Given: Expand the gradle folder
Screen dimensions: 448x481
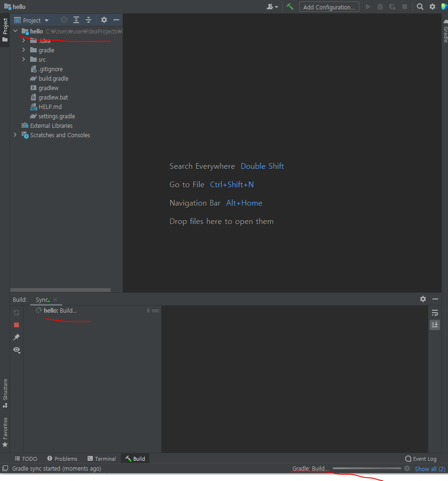Looking at the screenshot, I should coord(24,50).
